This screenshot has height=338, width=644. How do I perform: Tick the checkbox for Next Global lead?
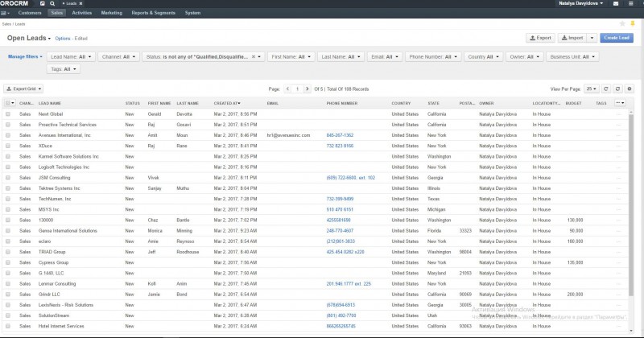[8, 113]
